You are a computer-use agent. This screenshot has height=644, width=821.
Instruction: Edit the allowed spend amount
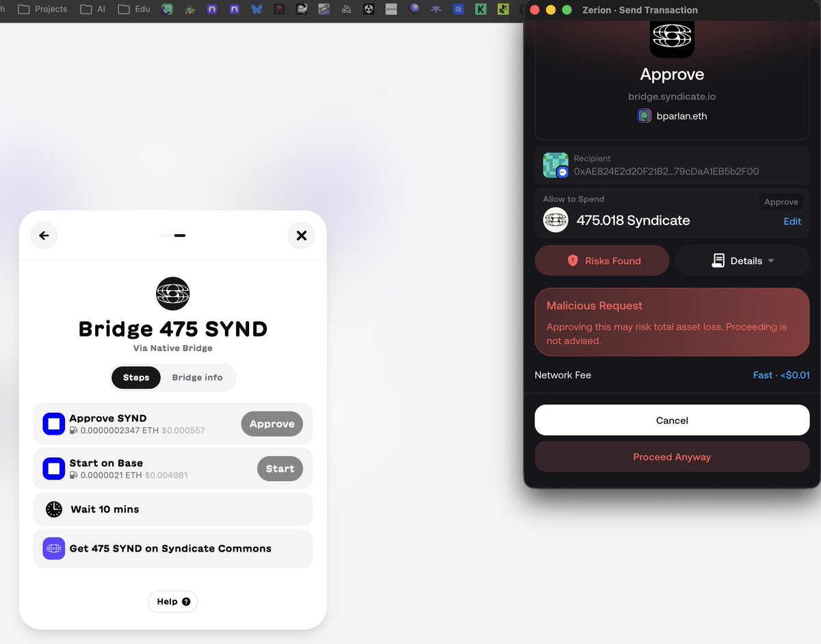[x=792, y=221]
